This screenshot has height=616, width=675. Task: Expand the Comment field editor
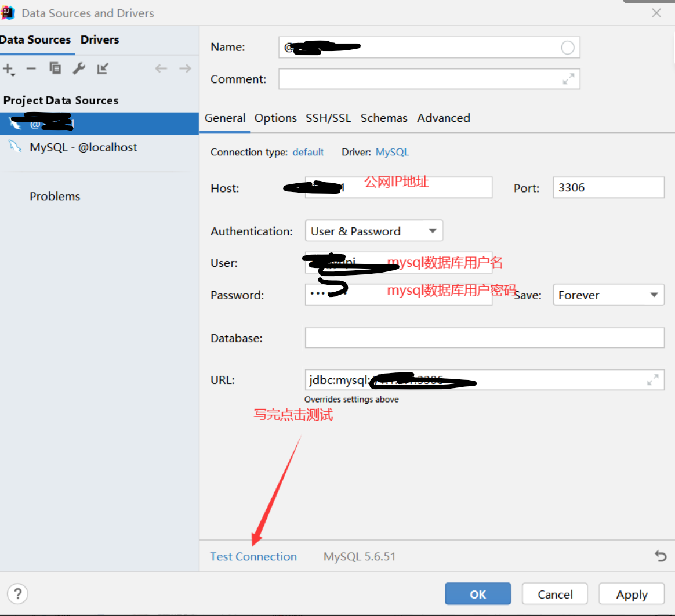click(568, 79)
